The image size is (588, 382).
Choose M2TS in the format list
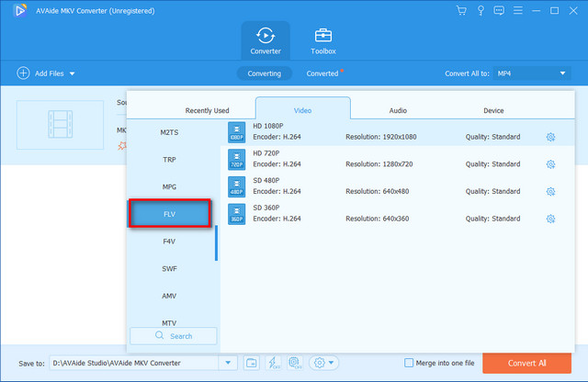pyautogui.click(x=169, y=132)
